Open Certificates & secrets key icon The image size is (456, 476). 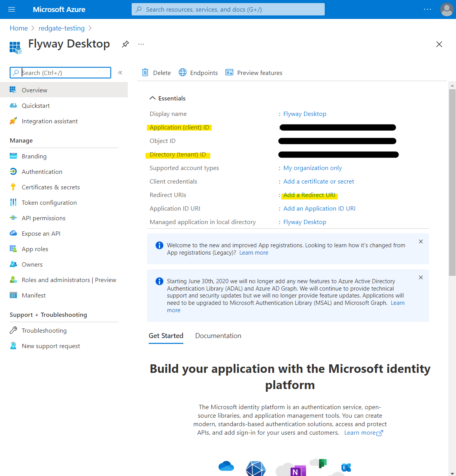click(13, 187)
